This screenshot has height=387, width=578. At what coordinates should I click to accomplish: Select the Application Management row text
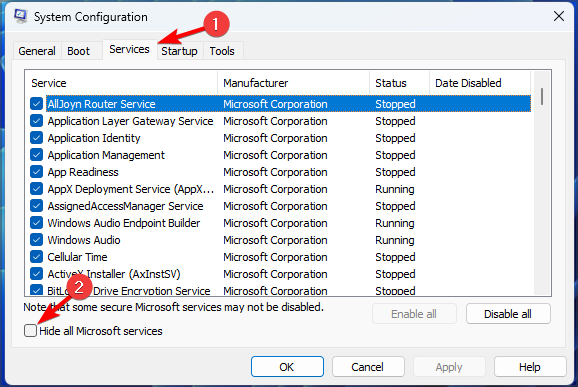coord(106,155)
